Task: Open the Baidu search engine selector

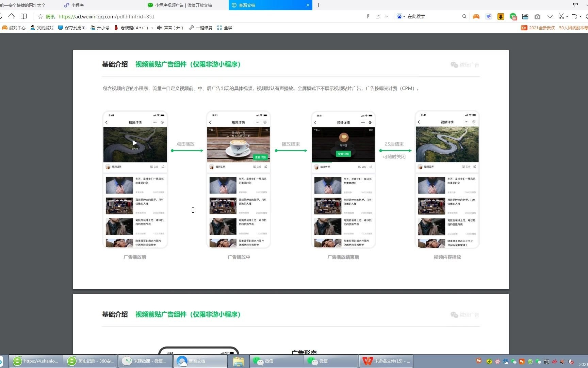Action: pyautogui.click(x=401, y=16)
